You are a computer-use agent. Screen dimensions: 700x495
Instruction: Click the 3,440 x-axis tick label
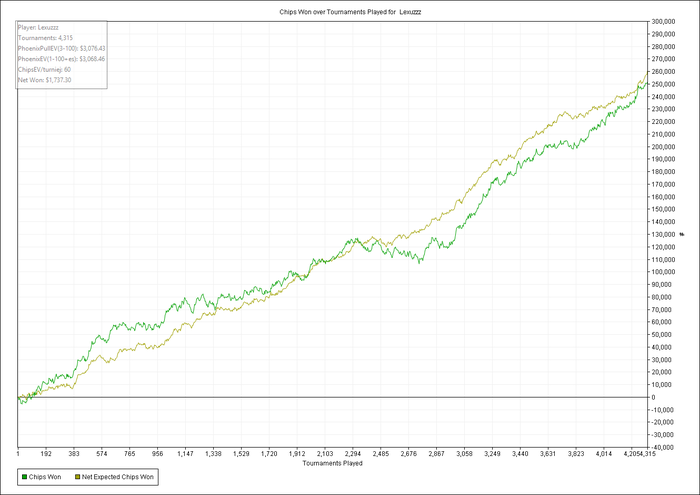pyautogui.click(x=520, y=454)
